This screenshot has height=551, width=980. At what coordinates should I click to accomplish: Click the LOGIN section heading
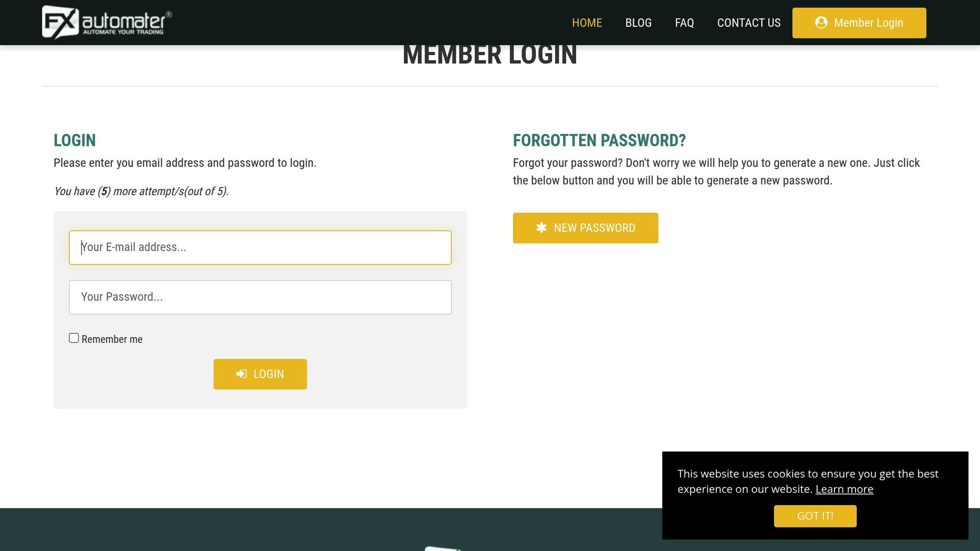[75, 140]
